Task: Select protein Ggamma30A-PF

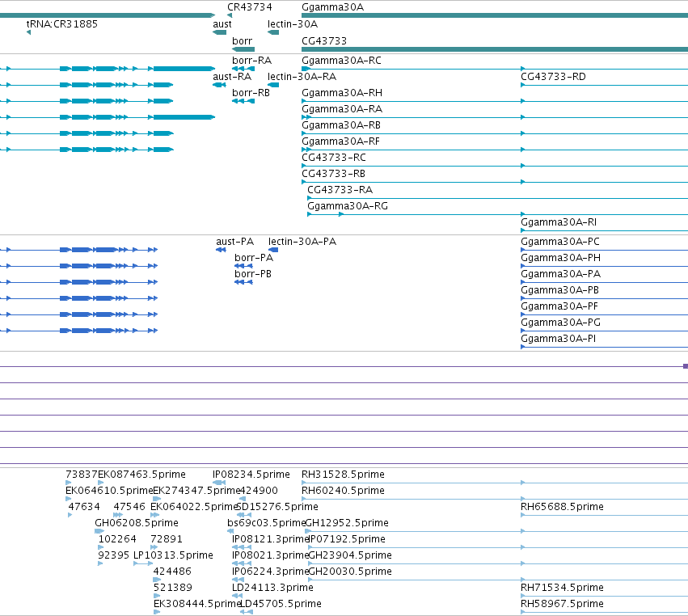Action: pyautogui.click(x=559, y=306)
